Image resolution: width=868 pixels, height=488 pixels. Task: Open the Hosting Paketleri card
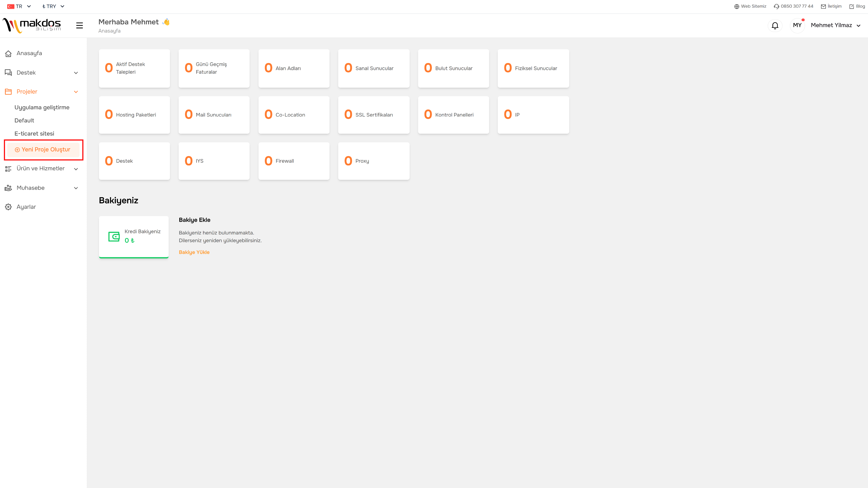[134, 115]
